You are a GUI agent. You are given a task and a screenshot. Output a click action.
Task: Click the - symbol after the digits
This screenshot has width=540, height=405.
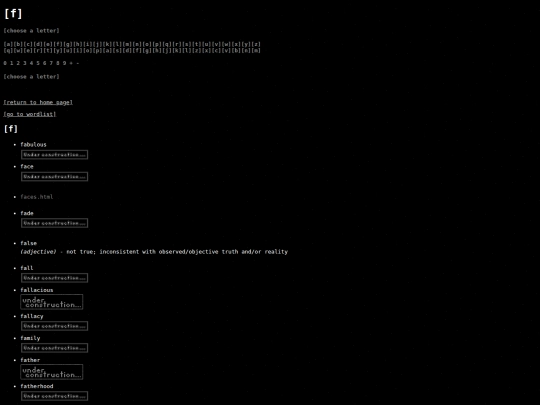(x=78, y=63)
